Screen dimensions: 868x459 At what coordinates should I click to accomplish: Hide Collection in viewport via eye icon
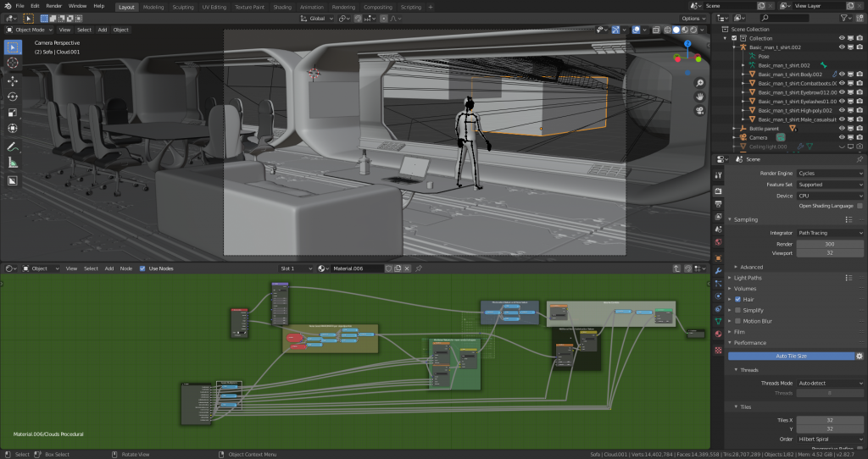pyautogui.click(x=842, y=38)
